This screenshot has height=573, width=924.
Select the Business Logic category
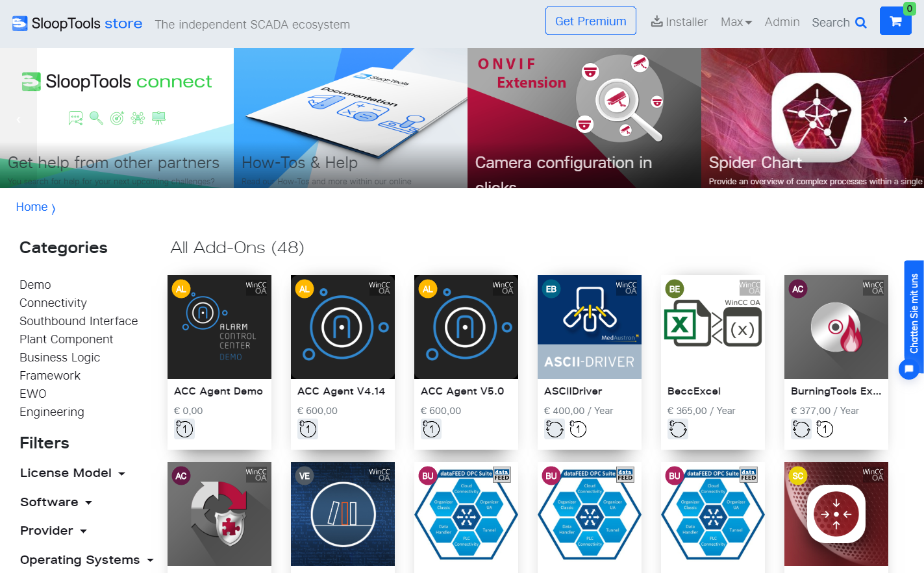60,358
